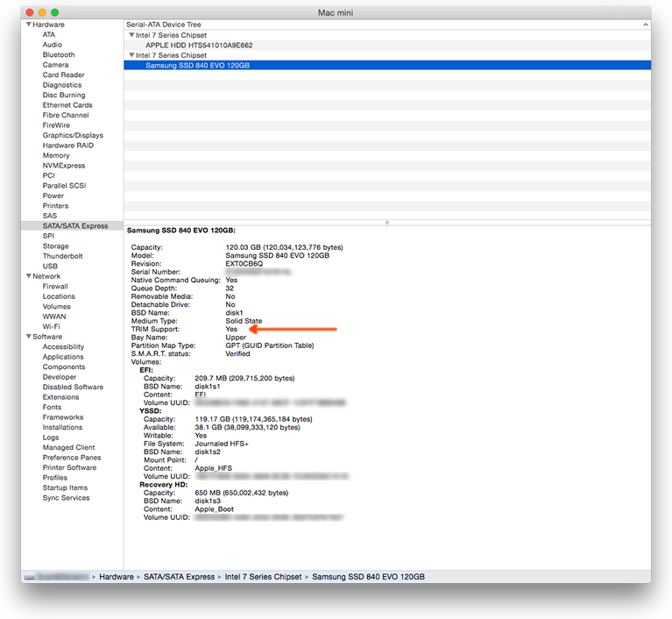This screenshot has width=672, height=619.
Task: Open Storage in sidebar
Action: pyautogui.click(x=55, y=245)
